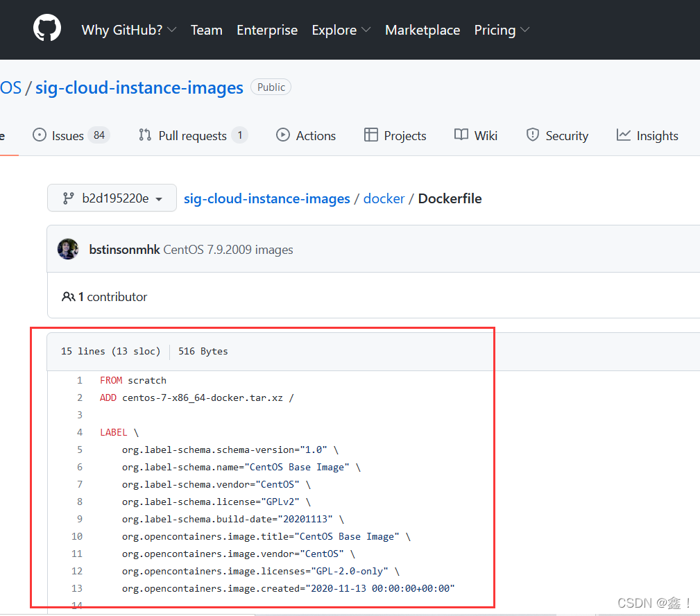
Task: Open the CentOS 7.9.2009 images commit message
Action: 228,250
